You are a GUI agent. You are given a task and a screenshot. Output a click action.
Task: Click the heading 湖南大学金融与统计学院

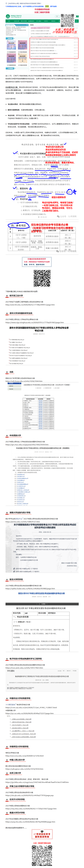point(20,513)
